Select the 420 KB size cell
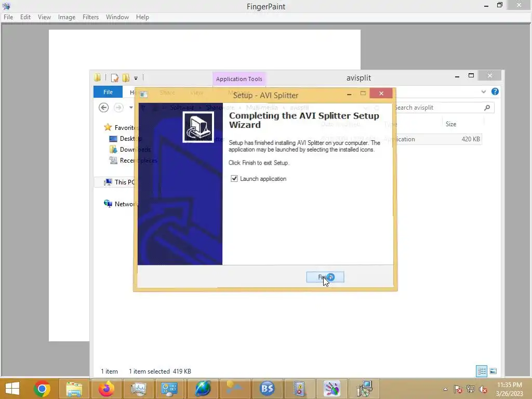 471,139
